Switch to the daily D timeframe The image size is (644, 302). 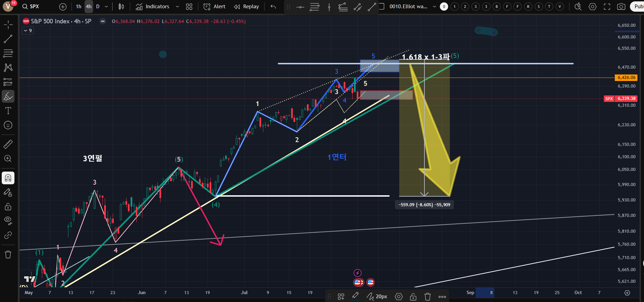click(x=98, y=7)
